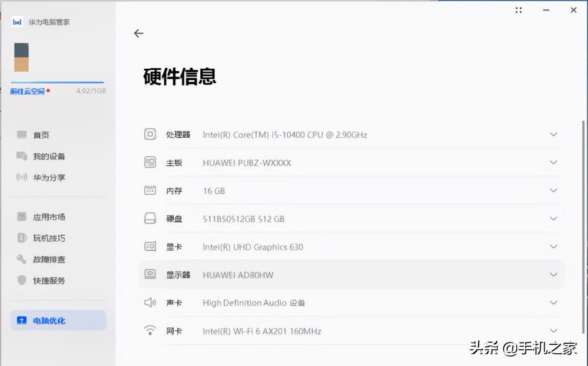This screenshot has width=588, height=366.
Task: Click the 首页 home icon in sidebar
Action: pos(22,135)
